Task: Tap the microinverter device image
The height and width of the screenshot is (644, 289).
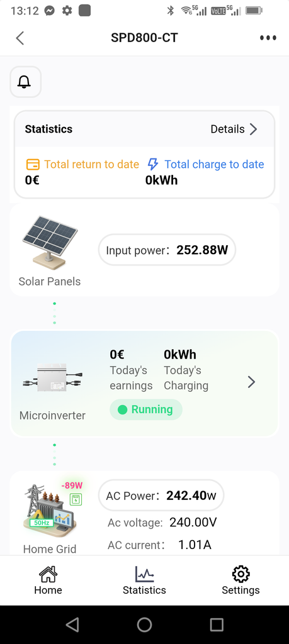Action: point(52,378)
